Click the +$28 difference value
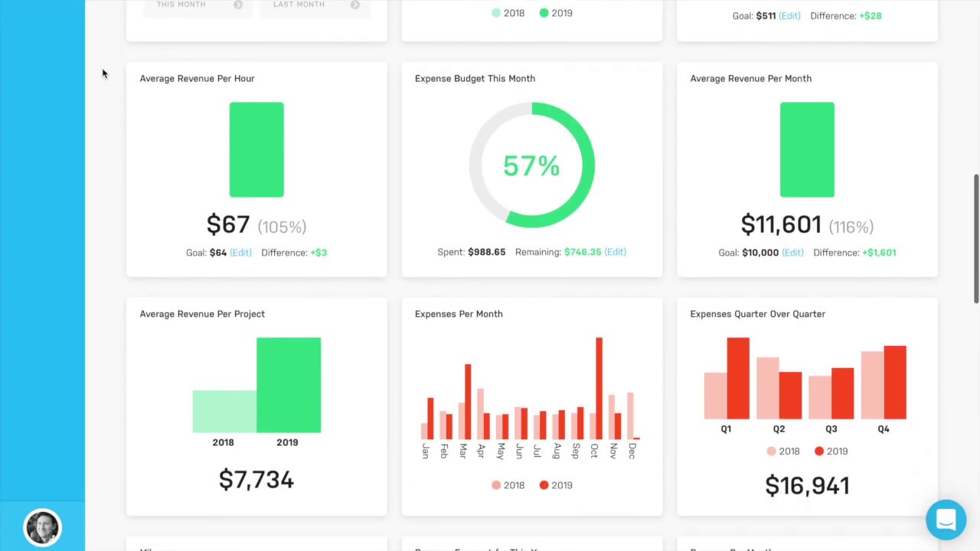The image size is (980, 551). coord(871,15)
